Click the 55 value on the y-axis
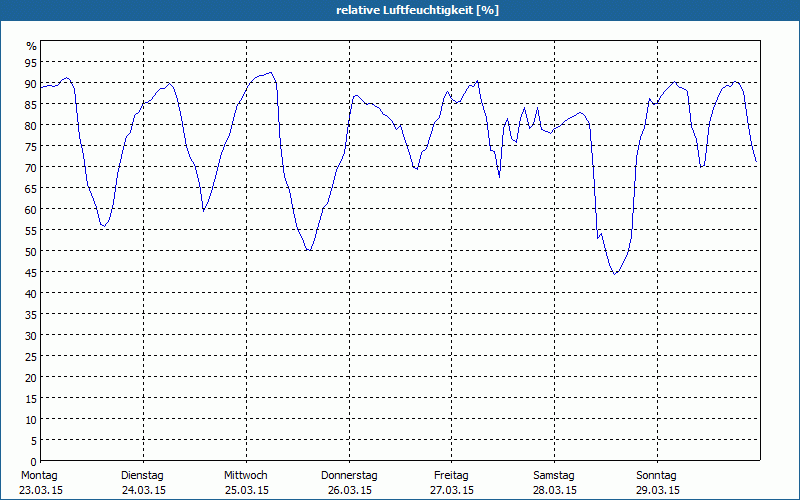Image resolution: width=800 pixels, height=500 pixels. (31, 231)
